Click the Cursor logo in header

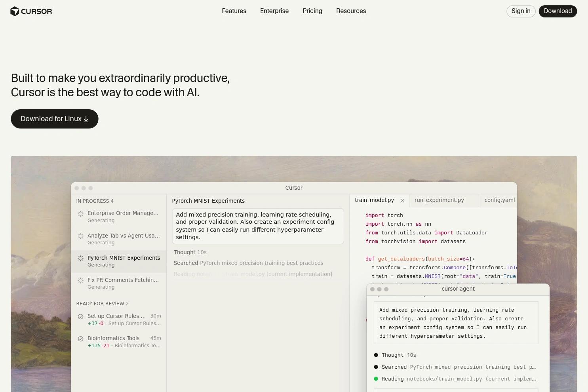(31, 11)
